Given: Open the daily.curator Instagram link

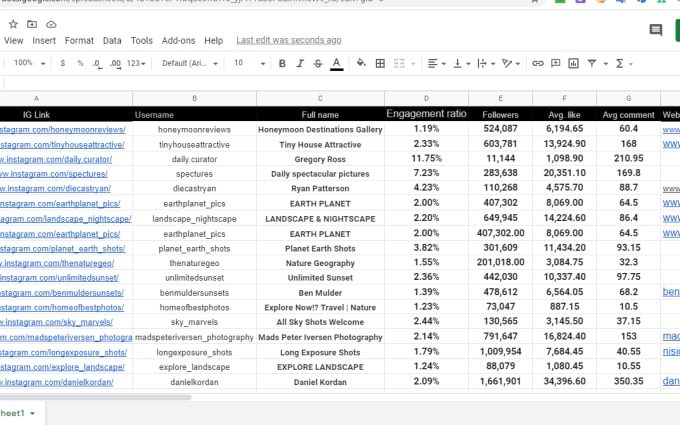Looking at the screenshot, I should 56,159.
